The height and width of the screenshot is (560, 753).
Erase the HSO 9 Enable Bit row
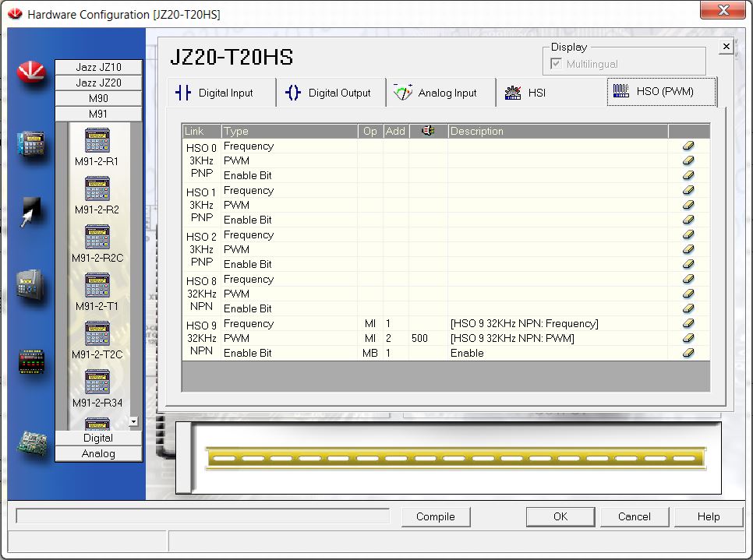coord(688,353)
